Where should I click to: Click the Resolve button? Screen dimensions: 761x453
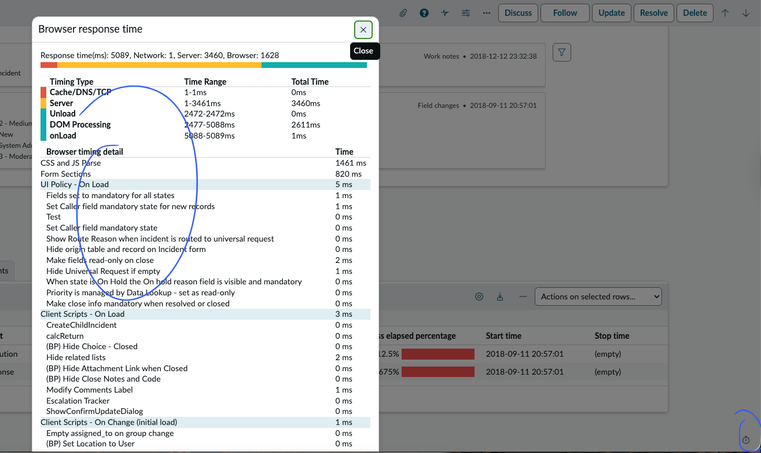click(653, 13)
